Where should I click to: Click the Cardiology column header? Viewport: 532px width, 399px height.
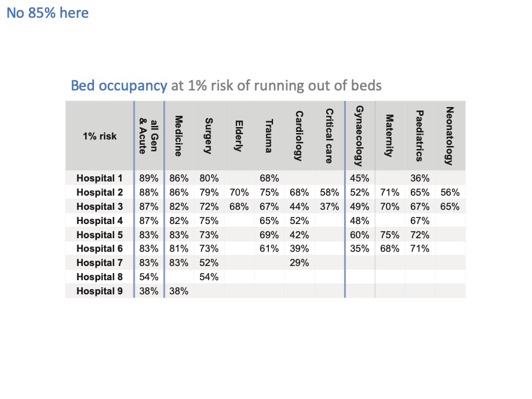pos(299,136)
